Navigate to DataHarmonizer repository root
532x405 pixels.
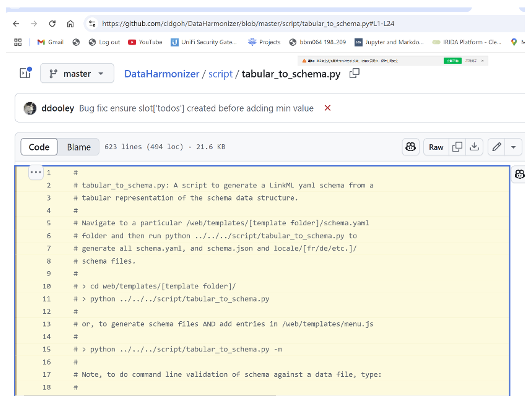(162, 74)
